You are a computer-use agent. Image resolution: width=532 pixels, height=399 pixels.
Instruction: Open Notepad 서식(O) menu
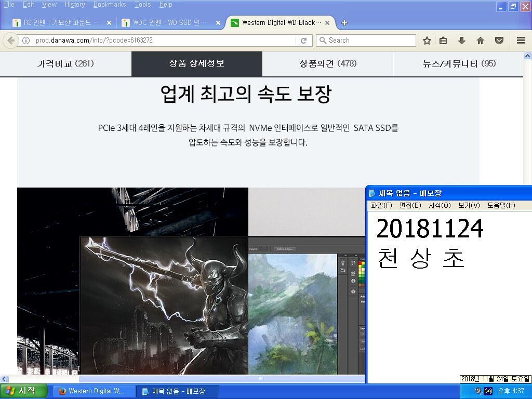(x=440, y=205)
